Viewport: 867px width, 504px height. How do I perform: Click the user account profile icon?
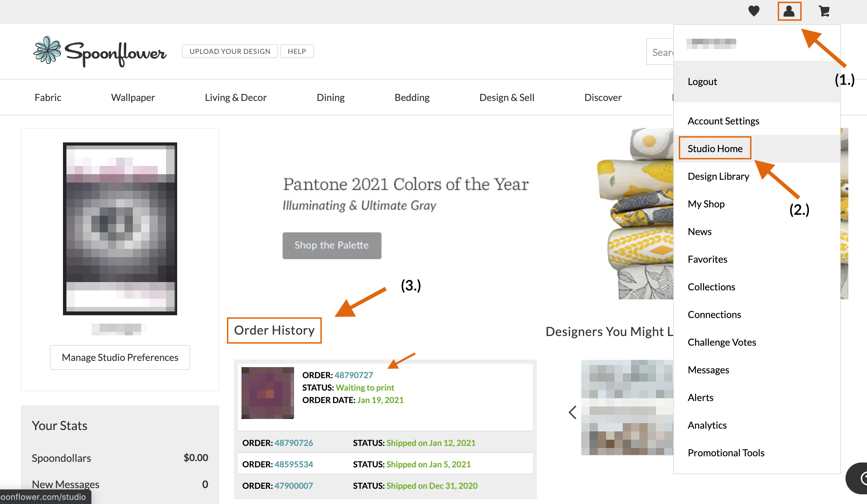pos(789,11)
